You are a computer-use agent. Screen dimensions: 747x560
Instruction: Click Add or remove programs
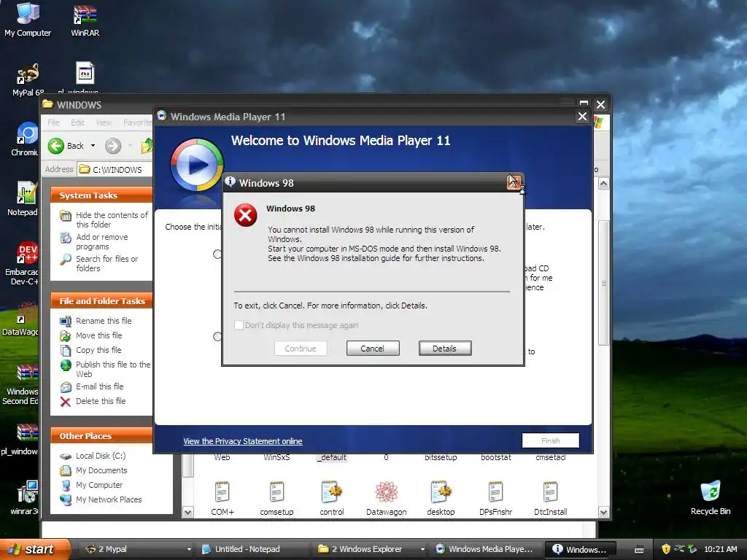click(102, 241)
